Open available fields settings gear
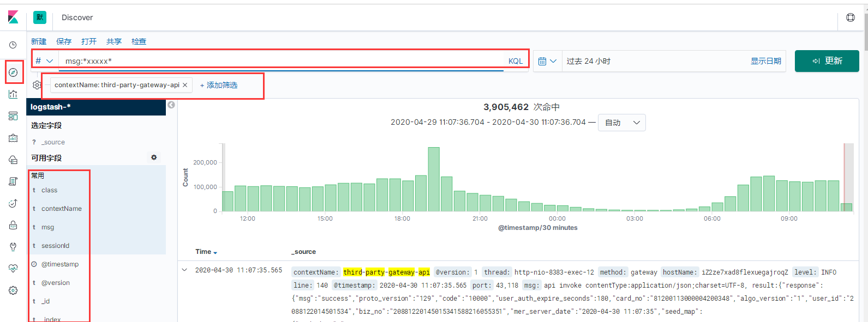This screenshot has width=868, height=322. click(x=154, y=157)
